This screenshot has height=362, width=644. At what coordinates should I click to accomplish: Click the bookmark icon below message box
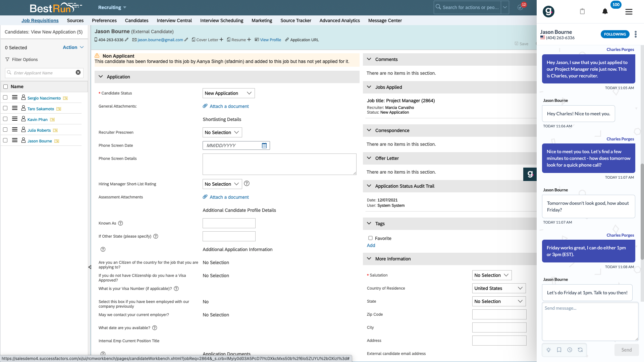(559, 350)
